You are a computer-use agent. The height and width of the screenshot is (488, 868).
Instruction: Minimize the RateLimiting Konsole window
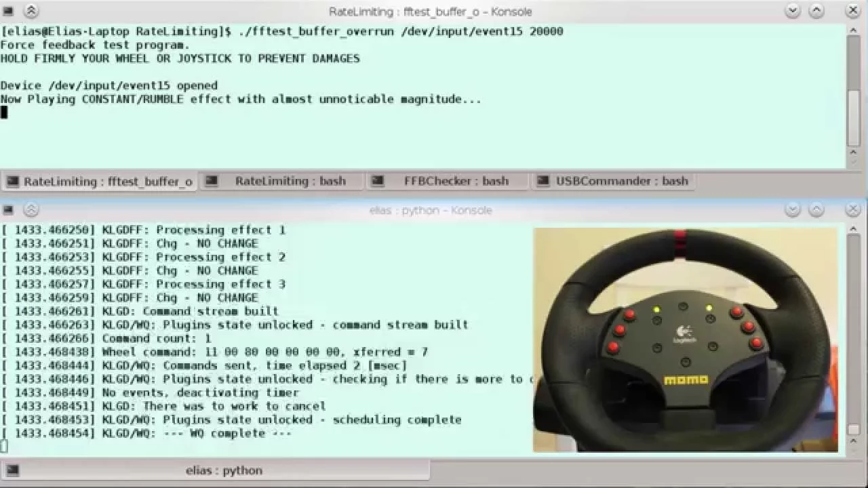point(793,11)
